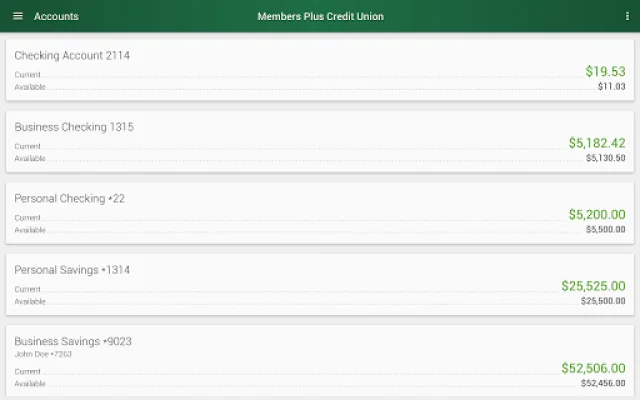Viewport: 640px width, 400px height.
Task: Click the Members Plus Credit Union title
Action: (320, 16)
